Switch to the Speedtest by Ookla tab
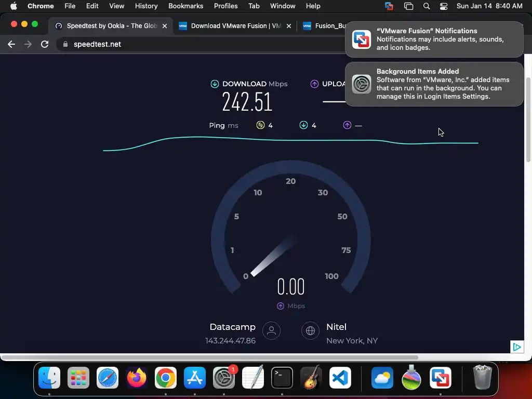Image resolution: width=532 pixels, height=399 pixels. tap(111, 26)
